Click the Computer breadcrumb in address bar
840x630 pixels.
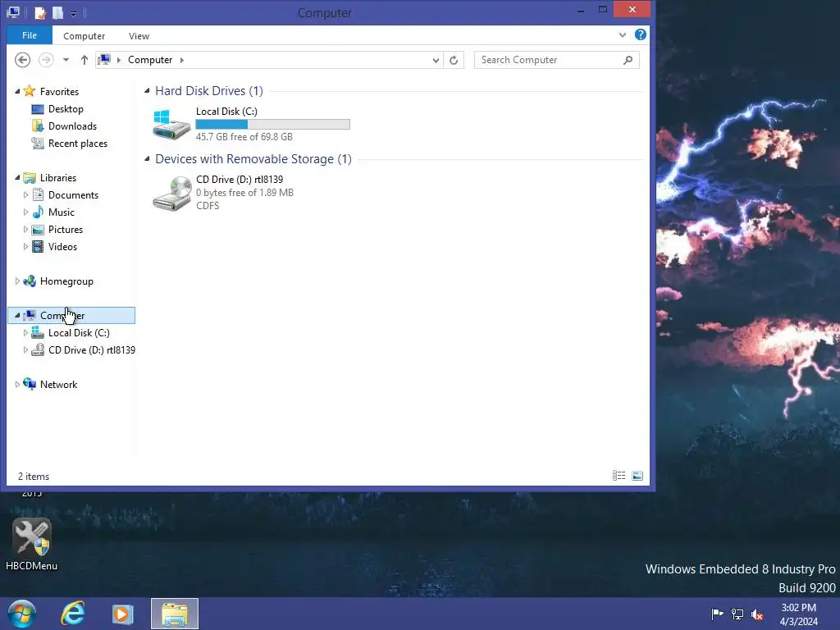[x=150, y=60]
